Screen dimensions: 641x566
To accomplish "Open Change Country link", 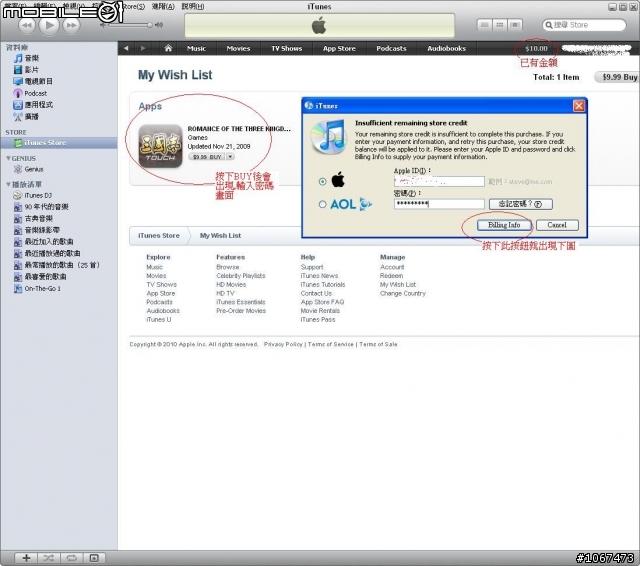I will 403,293.
